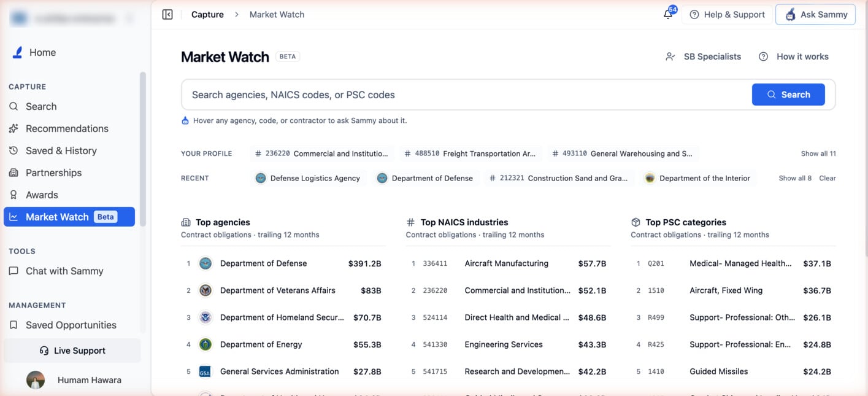The height and width of the screenshot is (396, 868).
Task: Open How it works
Action: pos(794,56)
